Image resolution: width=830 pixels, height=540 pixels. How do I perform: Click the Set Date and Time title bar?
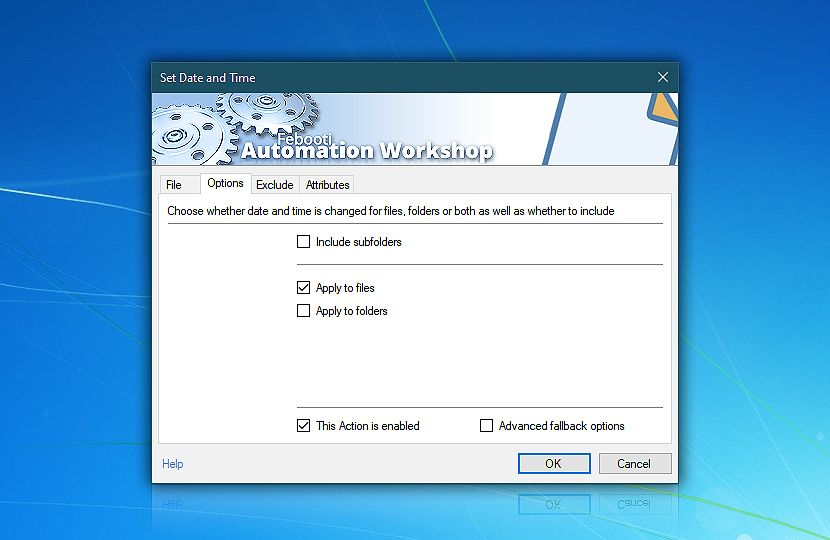[400, 77]
